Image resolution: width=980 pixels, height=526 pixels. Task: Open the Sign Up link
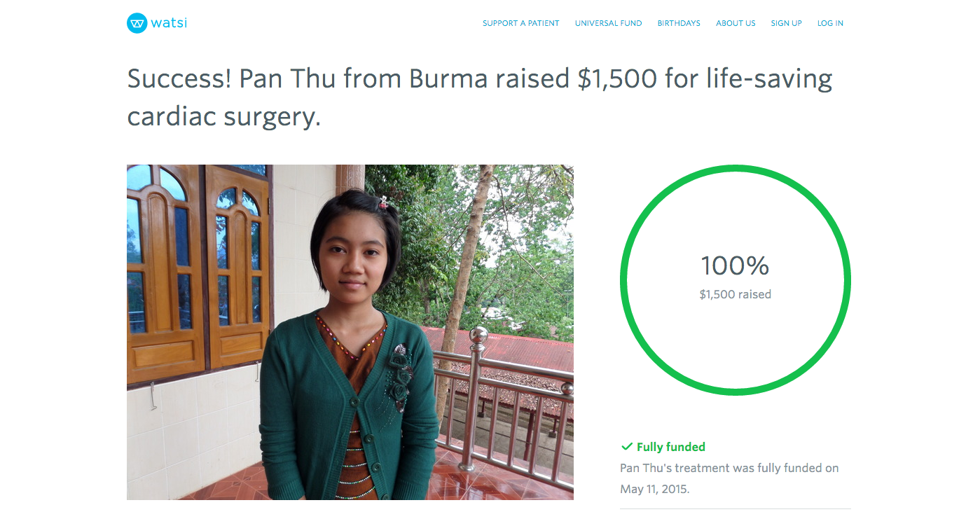[x=786, y=23]
